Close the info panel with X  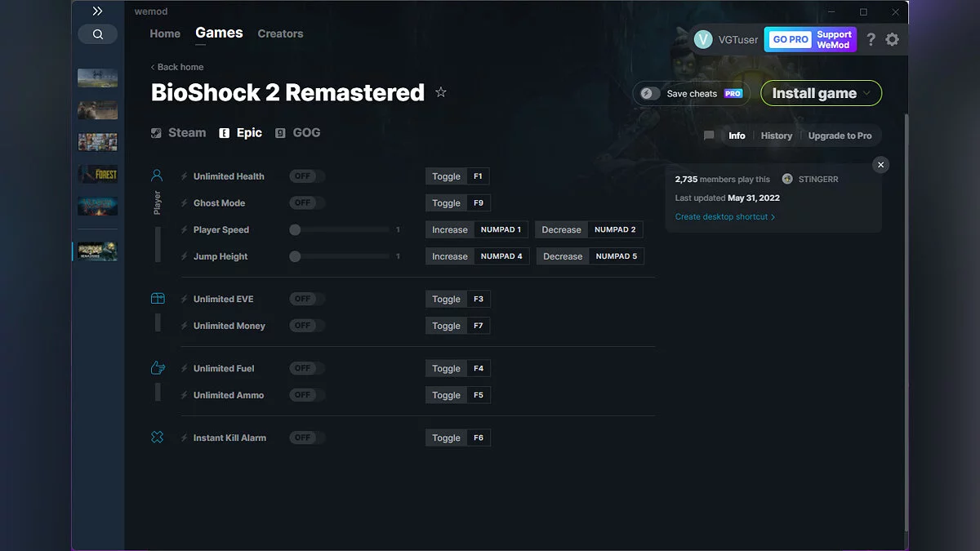(880, 164)
